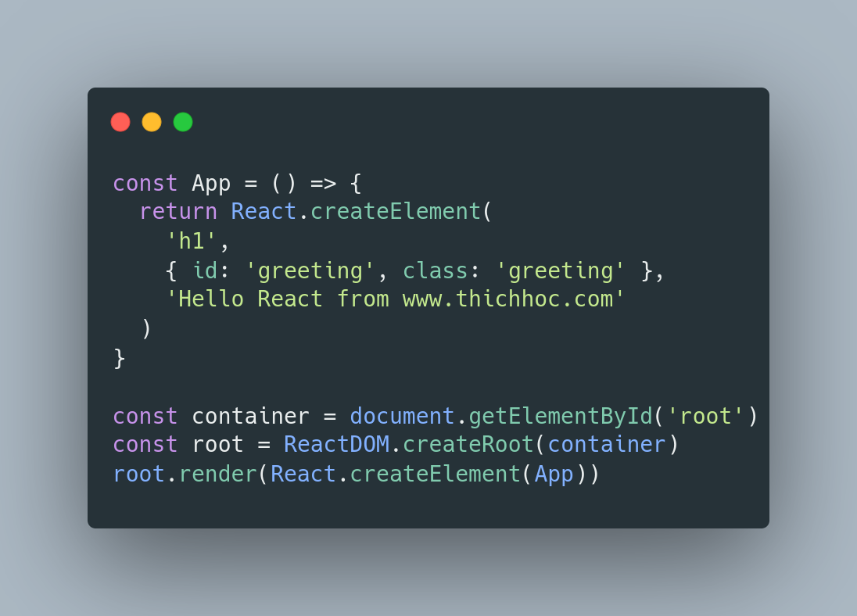
Task: Click 'container' argument inside createRoot
Action: 607,444
